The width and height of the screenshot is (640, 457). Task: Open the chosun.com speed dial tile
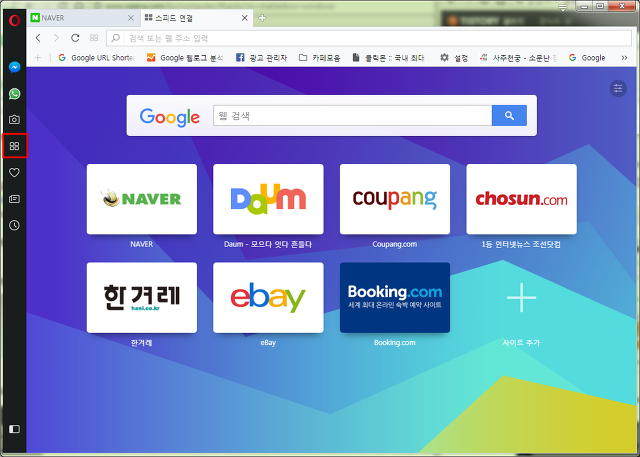click(x=521, y=199)
